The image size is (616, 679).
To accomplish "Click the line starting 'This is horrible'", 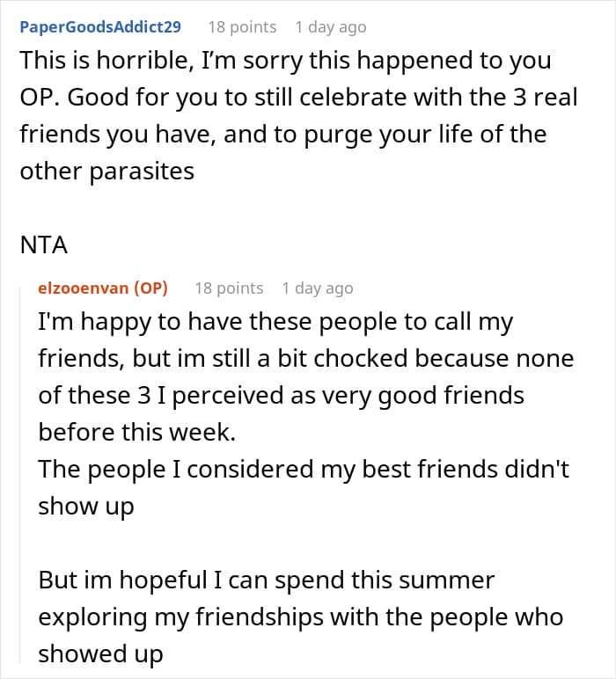I will (285, 61).
